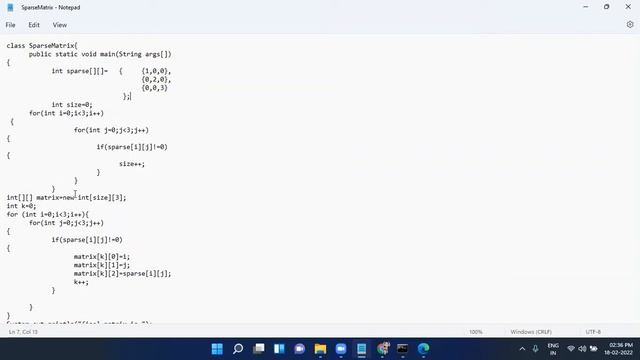Open Teams Chat from taskbar
Screen dimensions: 640x360
300,349
